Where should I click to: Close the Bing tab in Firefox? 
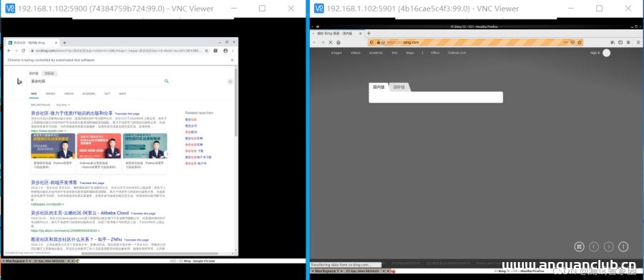[x=361, y=34]
